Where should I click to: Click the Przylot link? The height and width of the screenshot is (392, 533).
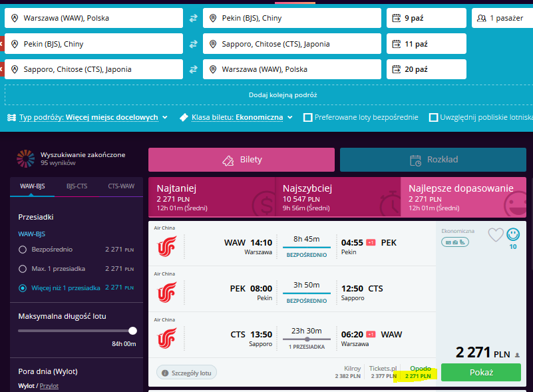click(x=49, y=386)
